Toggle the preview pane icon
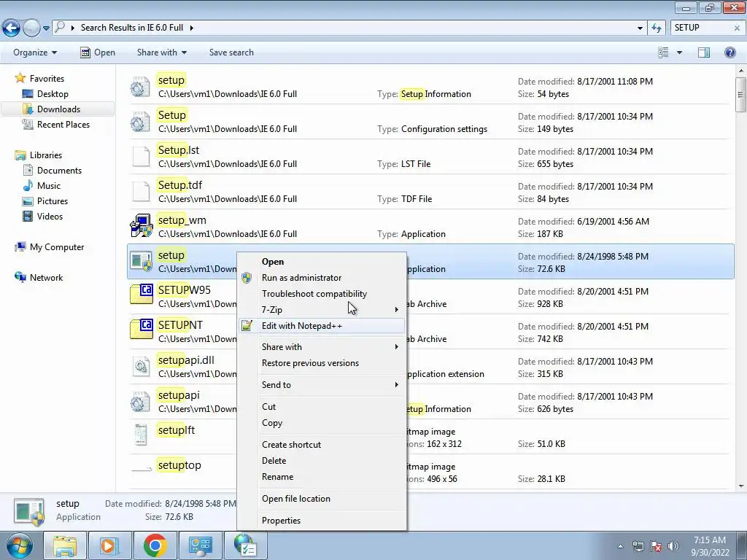Screen dimensions: 747x560 [x=704, y=52]
